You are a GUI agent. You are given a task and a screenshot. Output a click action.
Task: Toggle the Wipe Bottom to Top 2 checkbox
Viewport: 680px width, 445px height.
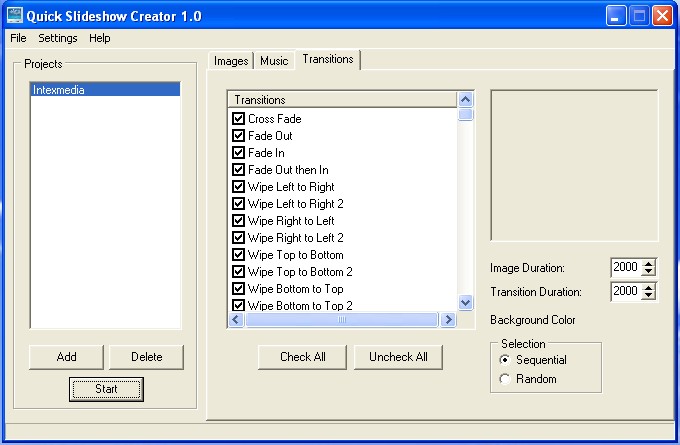tap(238, 305)
